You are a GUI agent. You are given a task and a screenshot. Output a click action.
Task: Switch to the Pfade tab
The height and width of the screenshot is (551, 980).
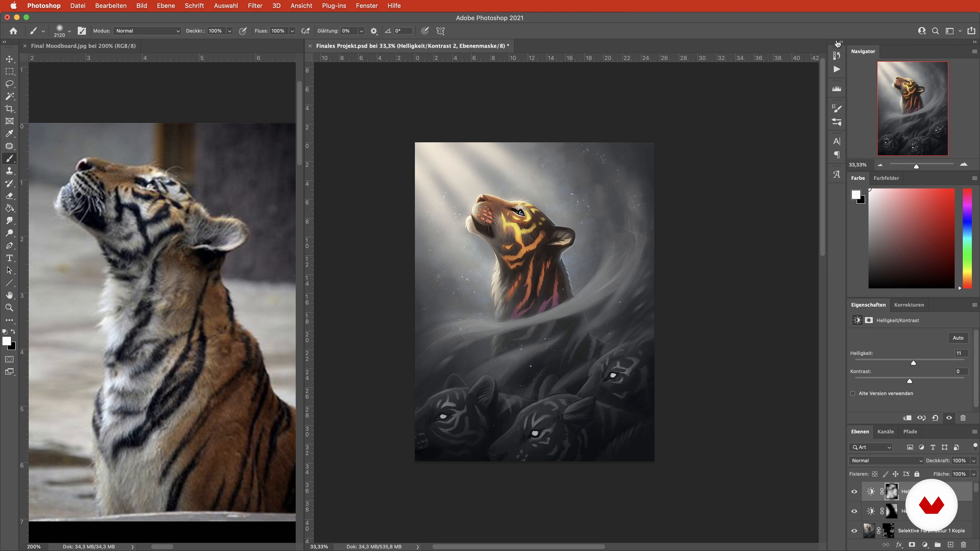tap(910, 431)
